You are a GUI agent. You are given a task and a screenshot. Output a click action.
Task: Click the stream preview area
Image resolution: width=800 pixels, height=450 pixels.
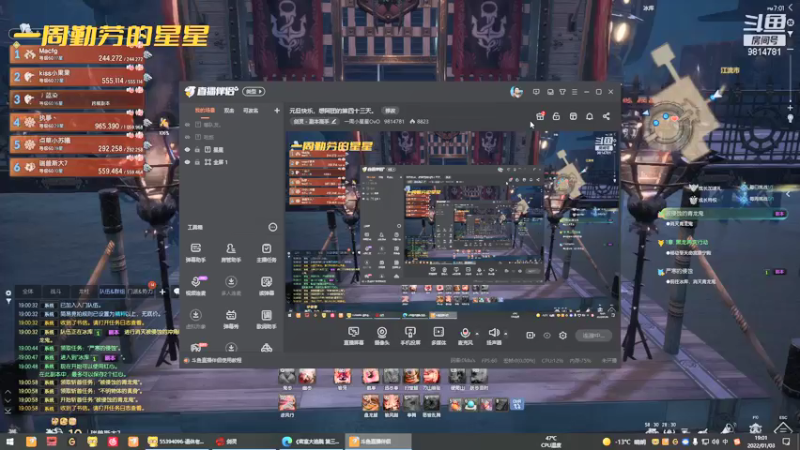click(x=452, y=224)
